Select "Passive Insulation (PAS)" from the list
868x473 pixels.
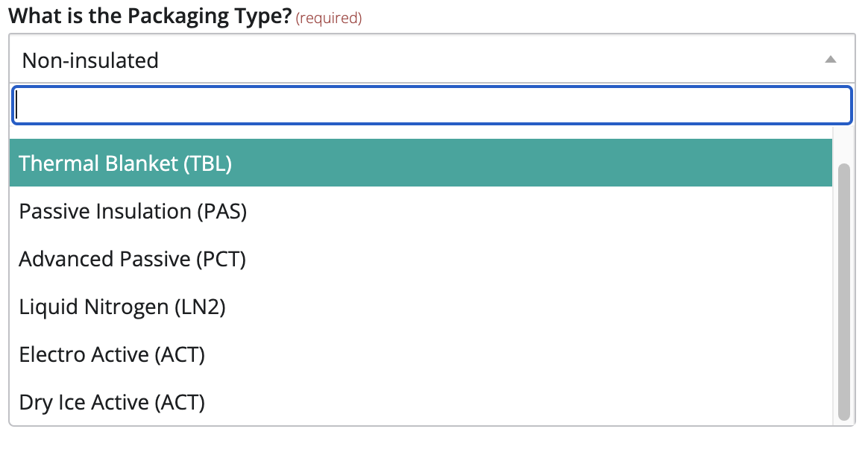[133, 211]
